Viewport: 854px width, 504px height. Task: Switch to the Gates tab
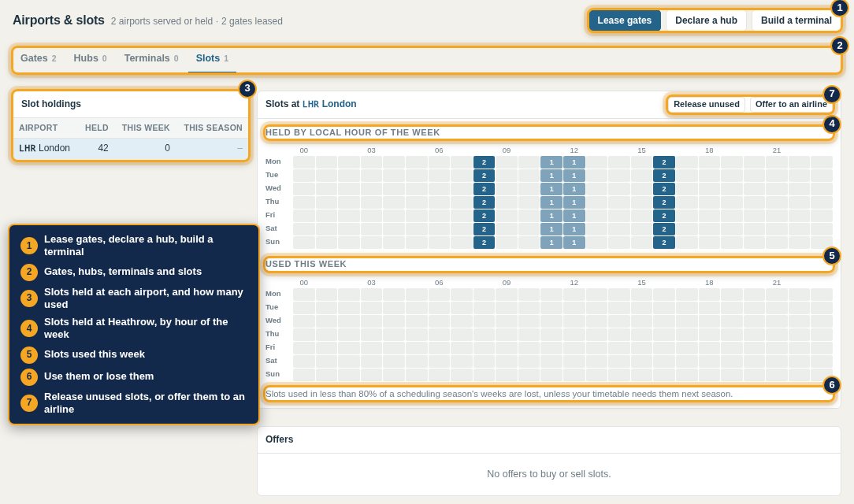click(x=38, y=58)
